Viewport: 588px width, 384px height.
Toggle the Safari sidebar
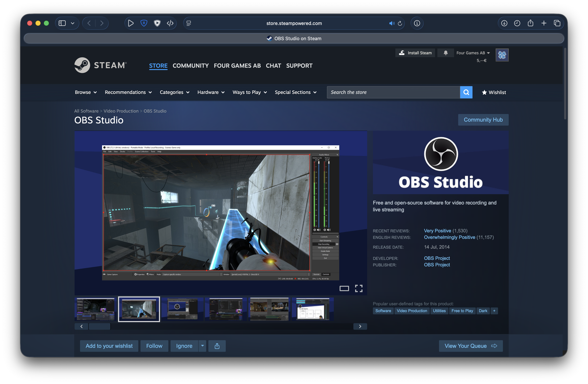click(x=62, y=23)
